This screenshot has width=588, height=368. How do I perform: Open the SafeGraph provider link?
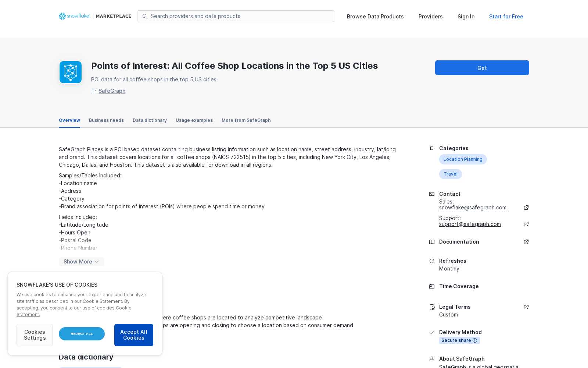click(112, 91)
